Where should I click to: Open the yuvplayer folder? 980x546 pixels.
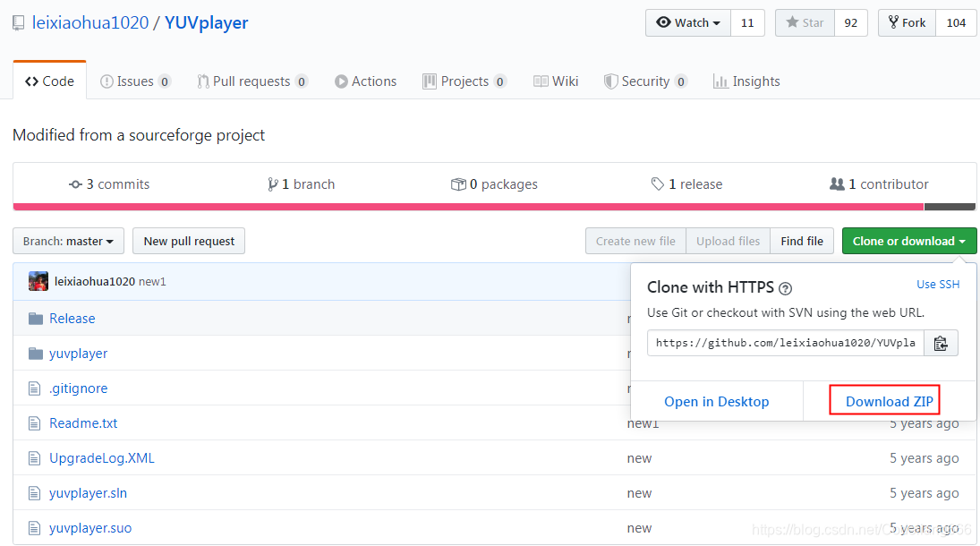78,354
